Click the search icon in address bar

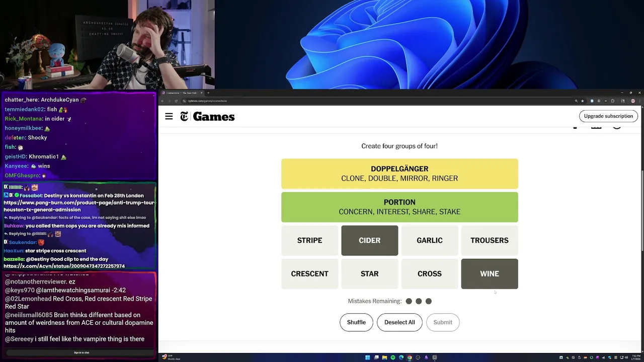(576, 101)
